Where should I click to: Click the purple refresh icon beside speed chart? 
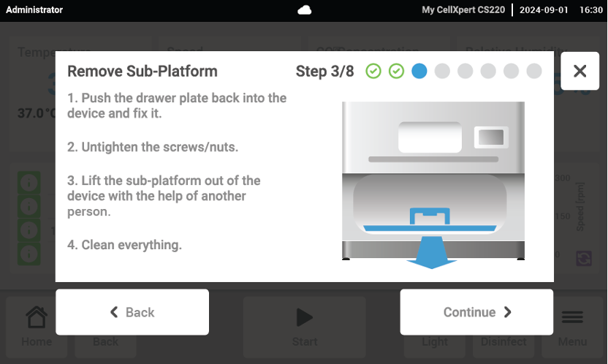[583, 258]
